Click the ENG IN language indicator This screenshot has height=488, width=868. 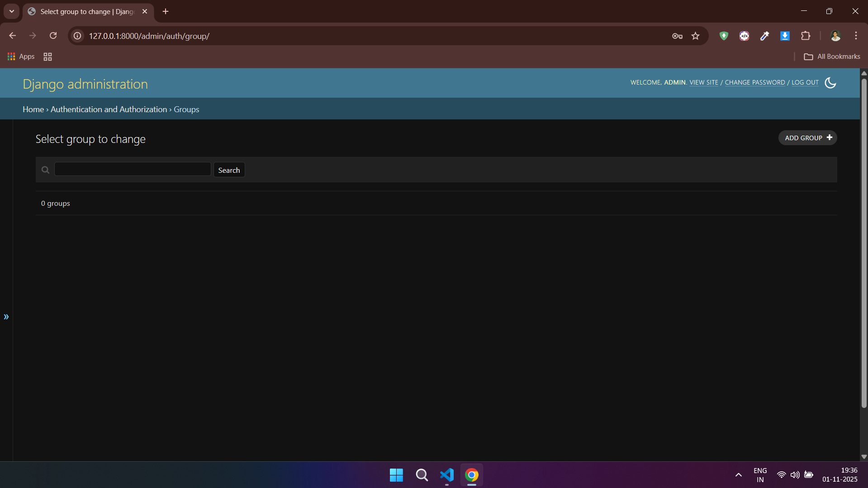[760, 475]
